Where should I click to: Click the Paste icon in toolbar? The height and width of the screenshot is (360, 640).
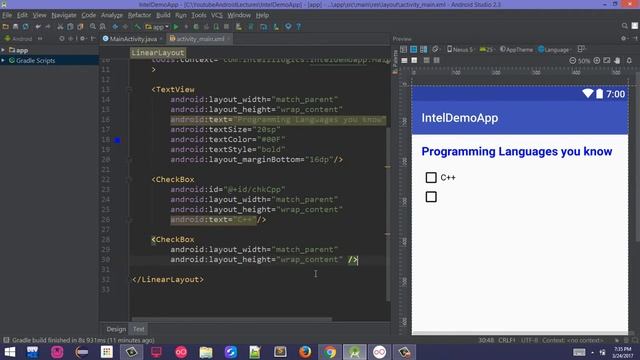[x=80, y=27]
